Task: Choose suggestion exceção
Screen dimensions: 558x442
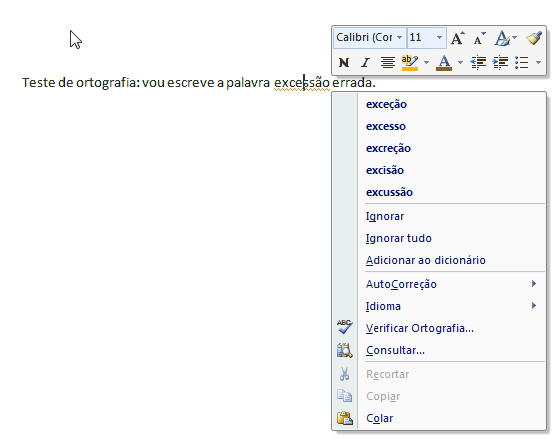Action: coord(386,104)
